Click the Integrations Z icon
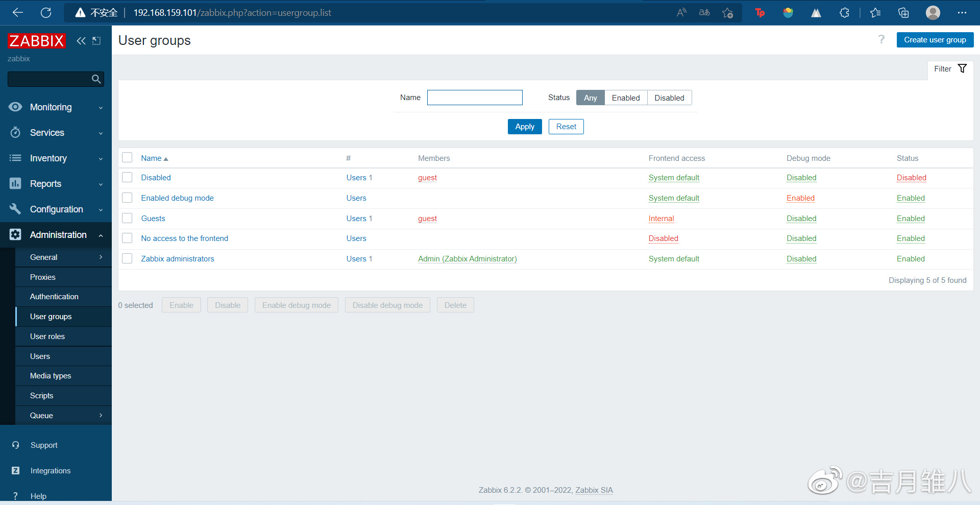 [x=16, y=470]
